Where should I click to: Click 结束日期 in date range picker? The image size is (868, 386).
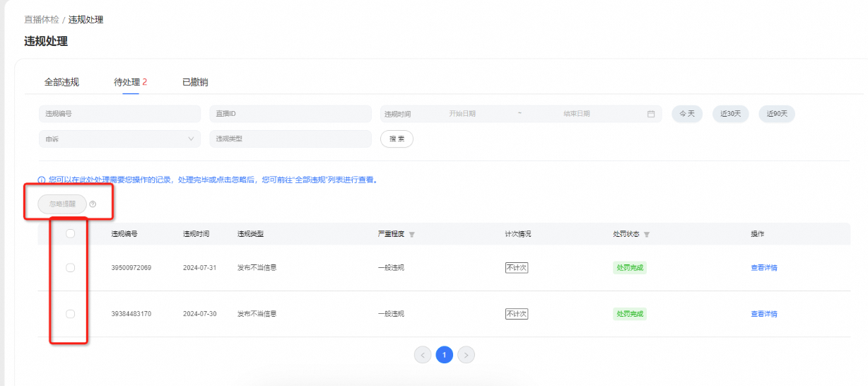577,114
